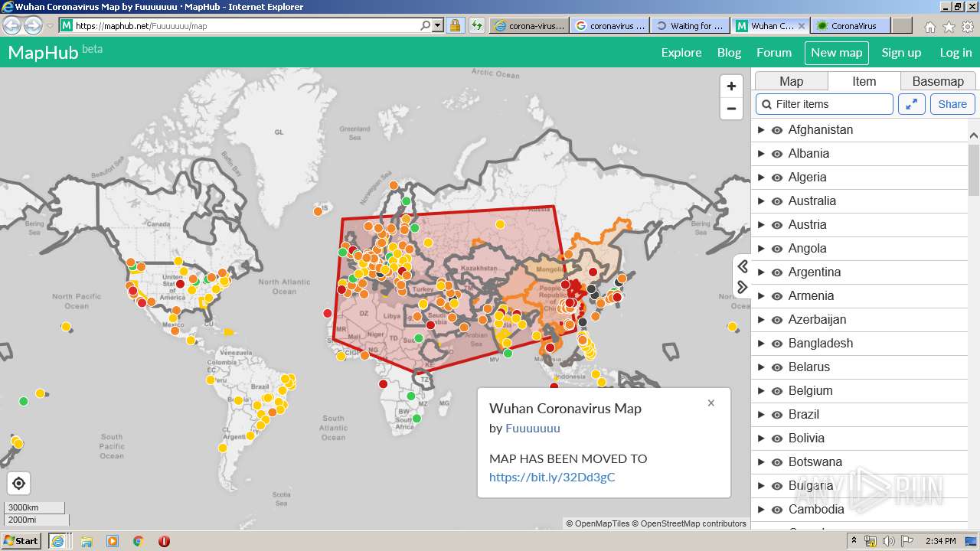Launch Chrome from the taskbar
The height and width of the screenshot is (551, 980).
tap(139, 541)
